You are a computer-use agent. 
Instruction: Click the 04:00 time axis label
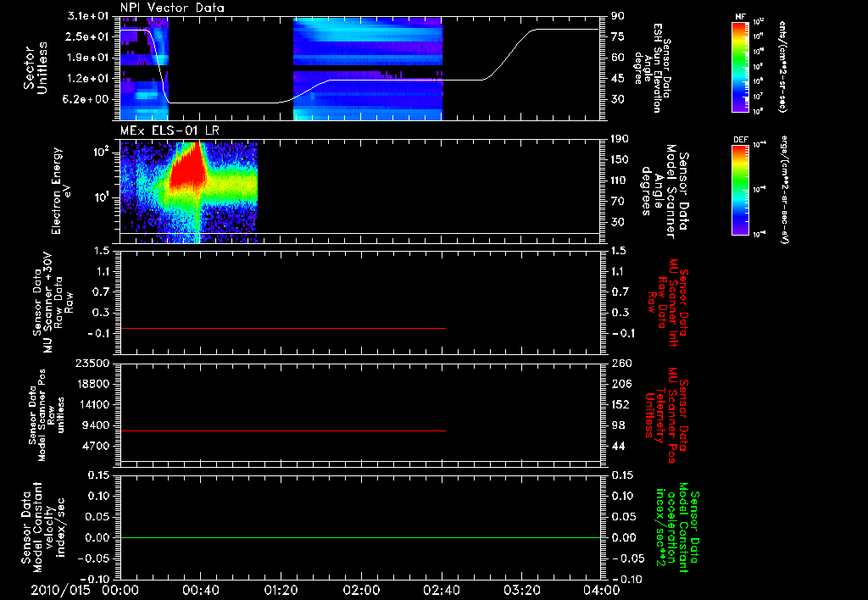coord(602,590)
